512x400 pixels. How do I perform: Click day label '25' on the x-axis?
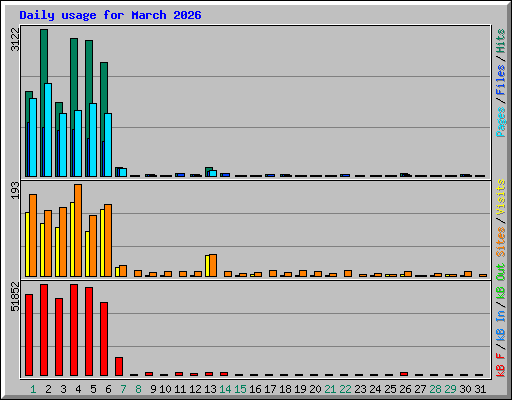tap(390, 389)
